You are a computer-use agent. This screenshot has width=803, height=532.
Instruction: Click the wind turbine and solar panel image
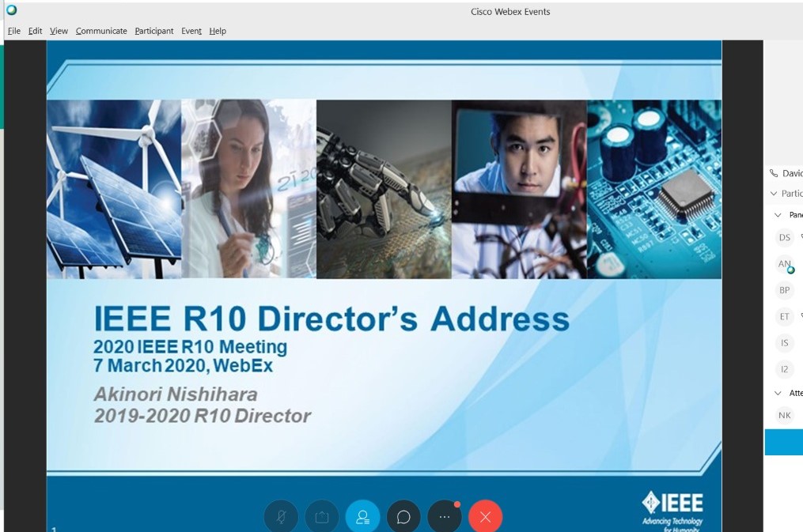pyautogui.click(x=114, y=189)
